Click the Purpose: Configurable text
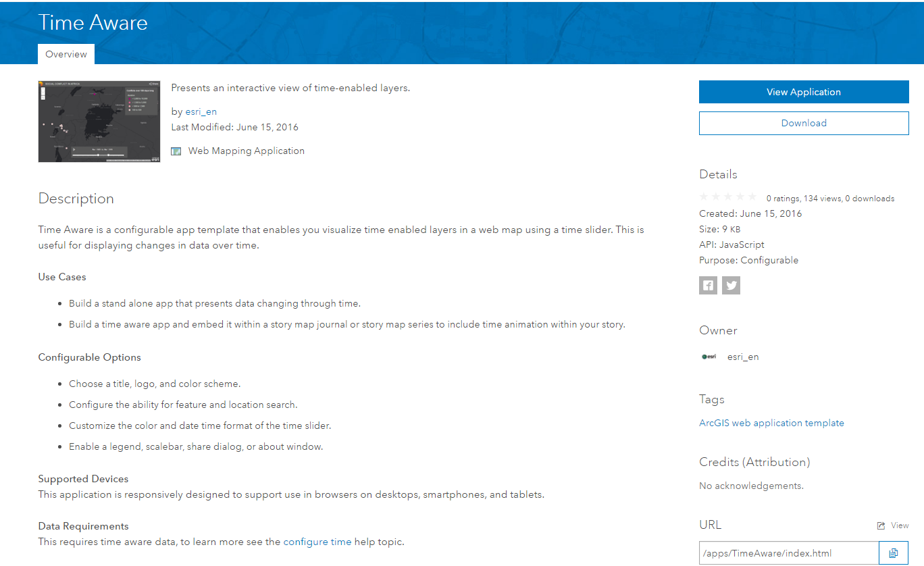The height and width of the screenshot is (566, 924). pos(748,260)
